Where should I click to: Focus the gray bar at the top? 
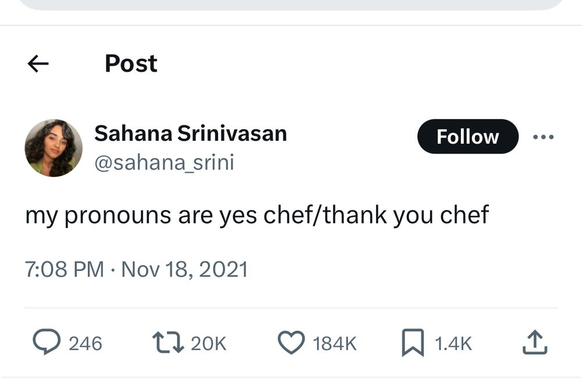(291, 5)
